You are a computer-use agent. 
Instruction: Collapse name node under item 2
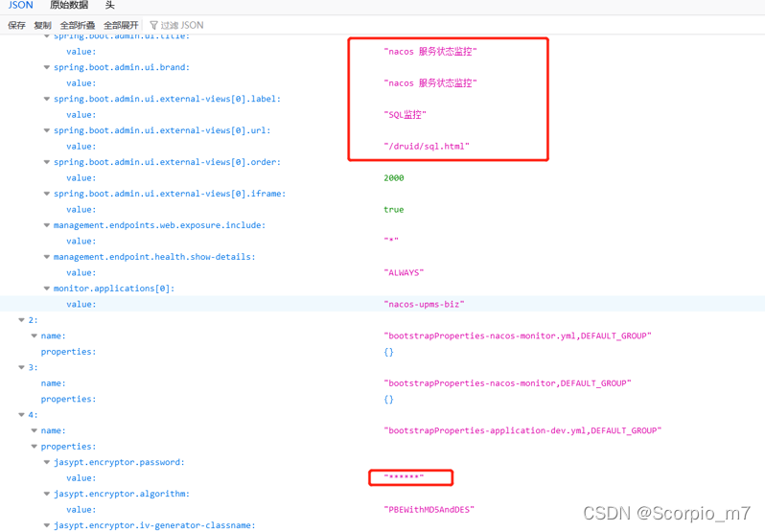point(35,335)
